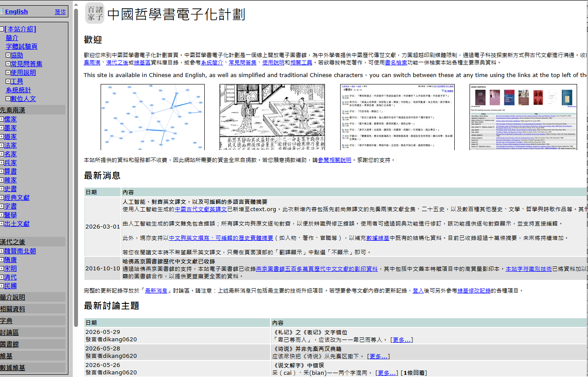The image size is (588, 377).
Task: Select the 先秦兩漢 sidebar heading
Action: click(13, 110)
